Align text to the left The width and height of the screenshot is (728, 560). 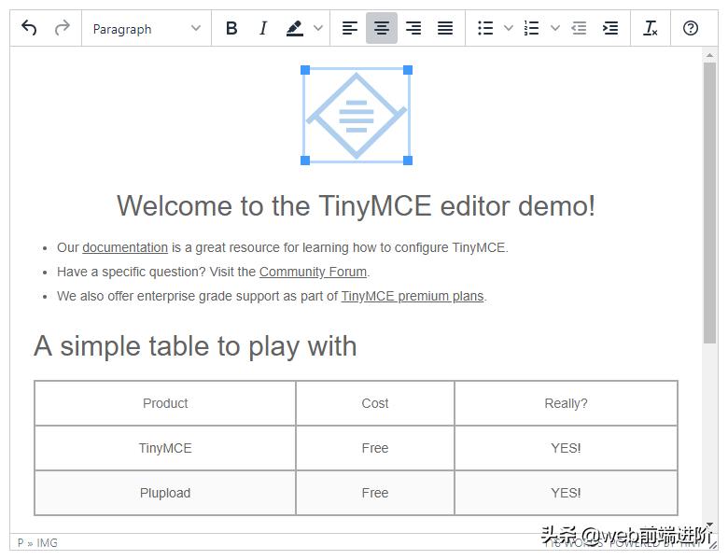[x=350, y=28]
